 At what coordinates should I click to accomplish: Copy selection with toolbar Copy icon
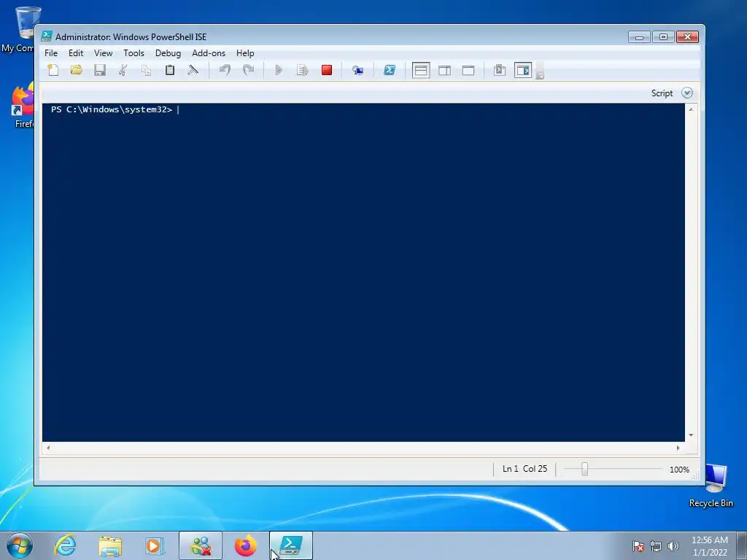(146, 71)
